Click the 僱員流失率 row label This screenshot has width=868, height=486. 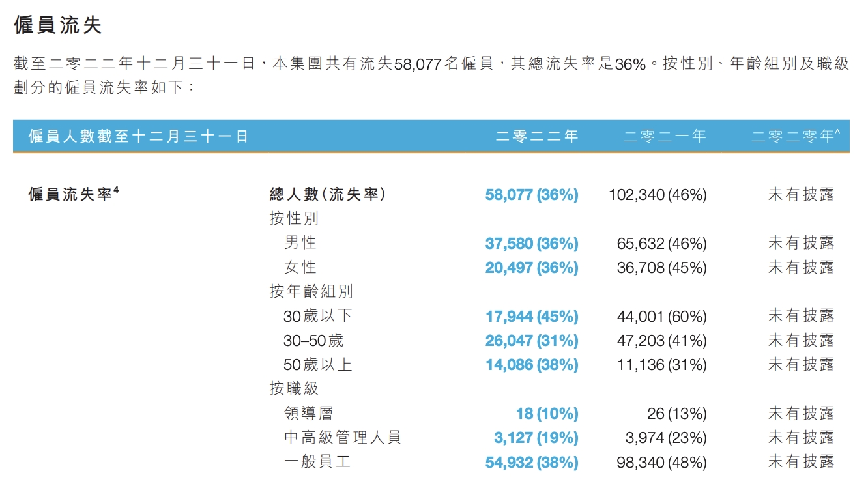click(70, 194)
